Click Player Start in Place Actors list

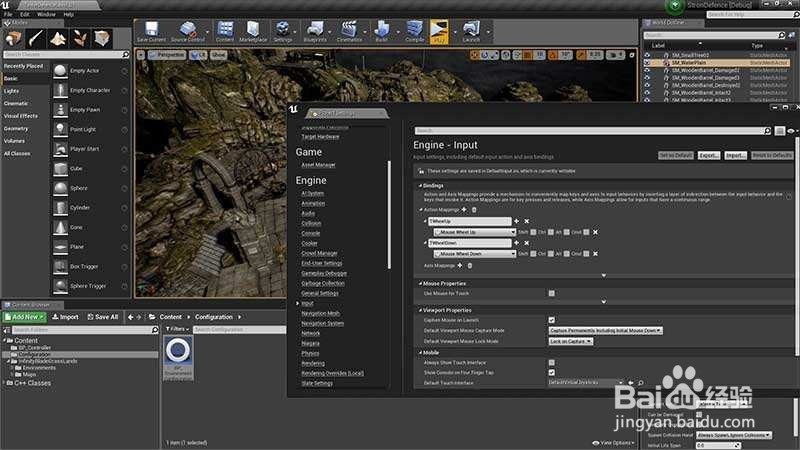(x=85, y=149)
